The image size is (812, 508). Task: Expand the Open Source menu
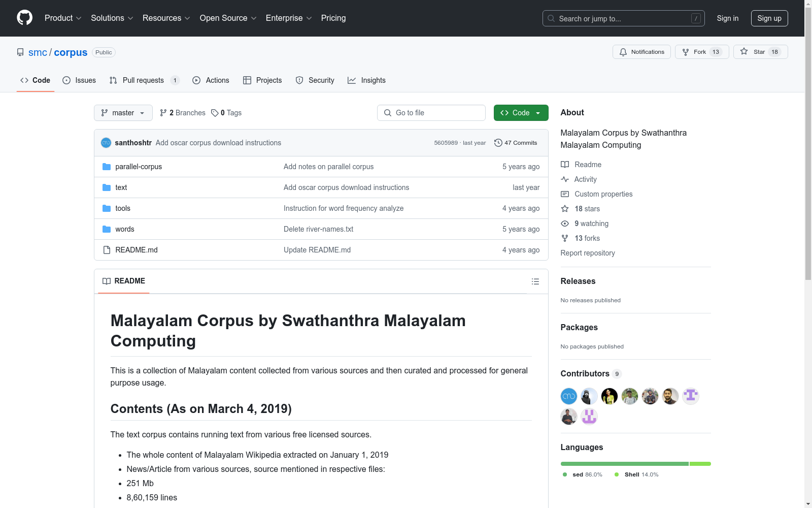click(x=228, y=18)
